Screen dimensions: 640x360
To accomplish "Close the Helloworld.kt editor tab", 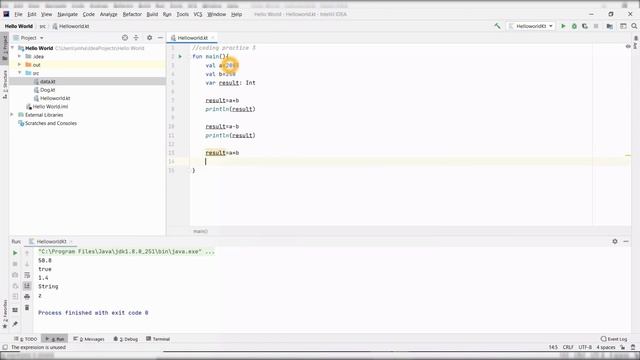I will click(x=213, y=38).
